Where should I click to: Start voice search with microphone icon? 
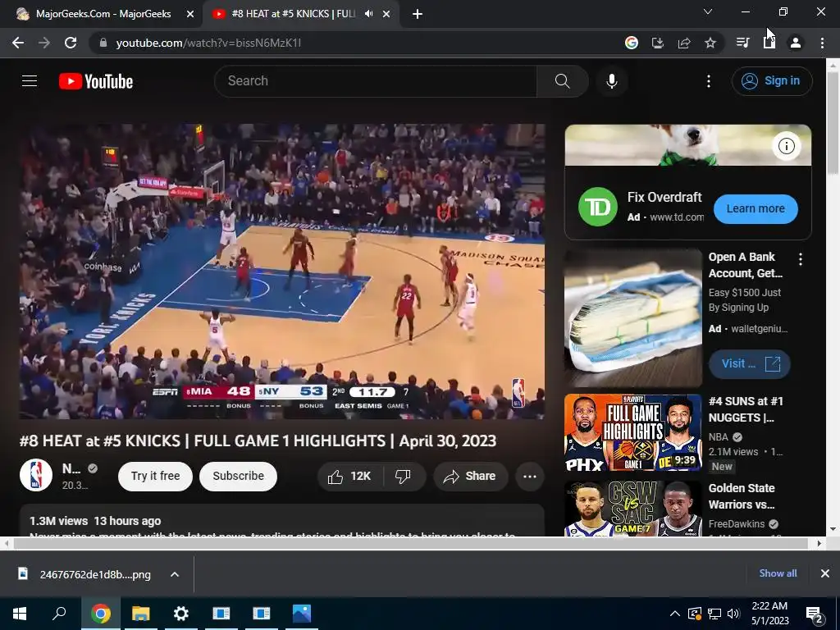coord(612,81)
